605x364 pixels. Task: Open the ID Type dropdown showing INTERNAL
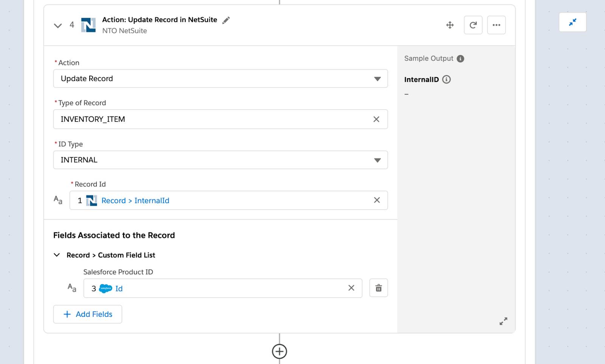point(220,160)
